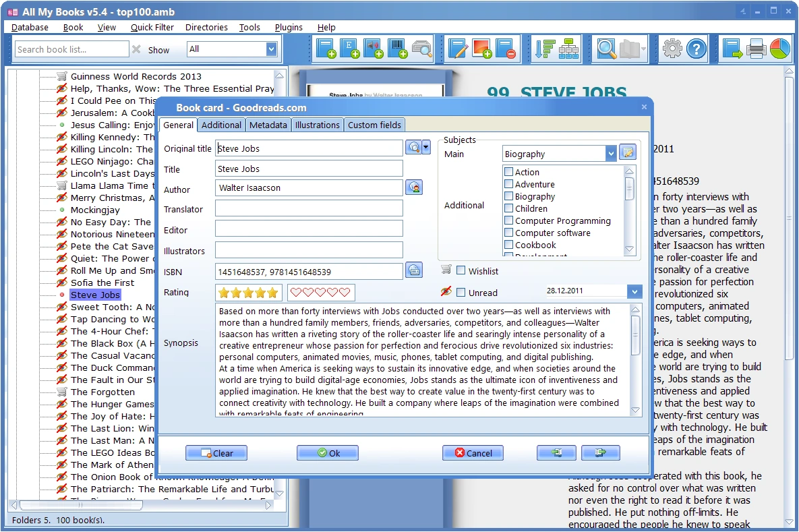The image size is (799, 532).
Task: Tick Biography in the Additional subjects list
Action: pyautogui.click(x=508, y=196)
